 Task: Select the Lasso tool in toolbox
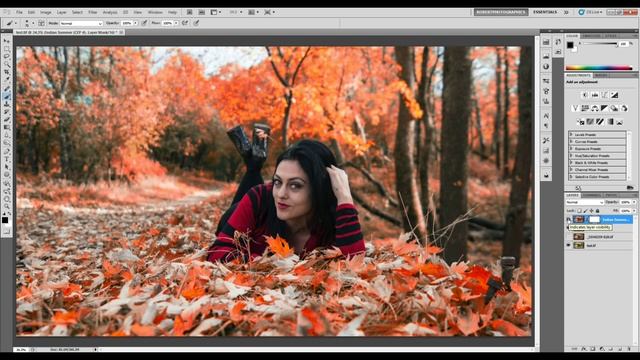tap(7, 57)
